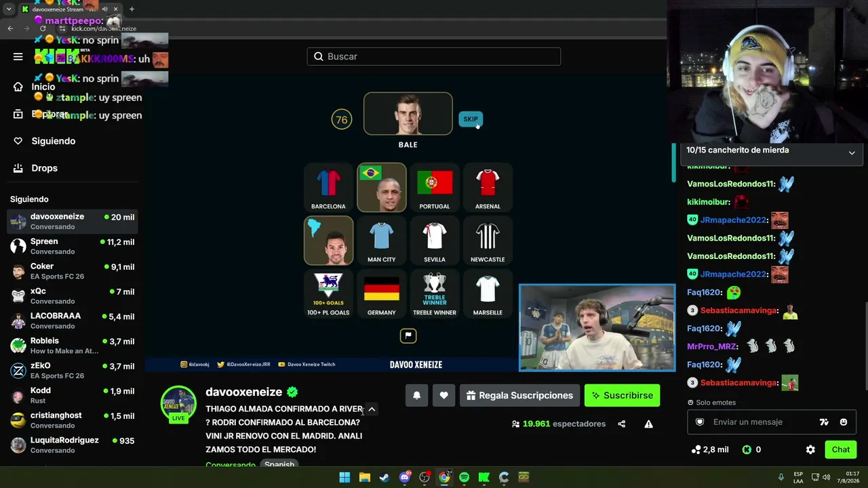Open Coker's channel in the sidebar
This screenshot has height=488, width=868.
coord(72,271)
